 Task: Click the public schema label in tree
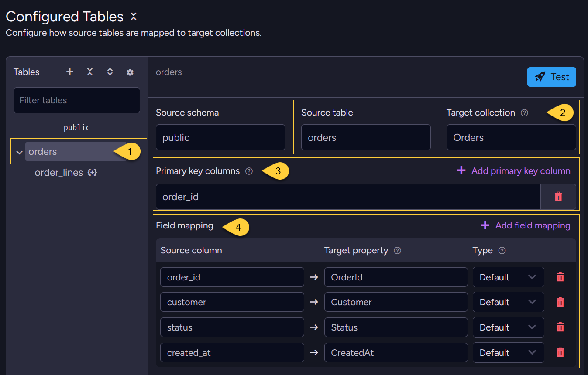[x=77, y=128]
